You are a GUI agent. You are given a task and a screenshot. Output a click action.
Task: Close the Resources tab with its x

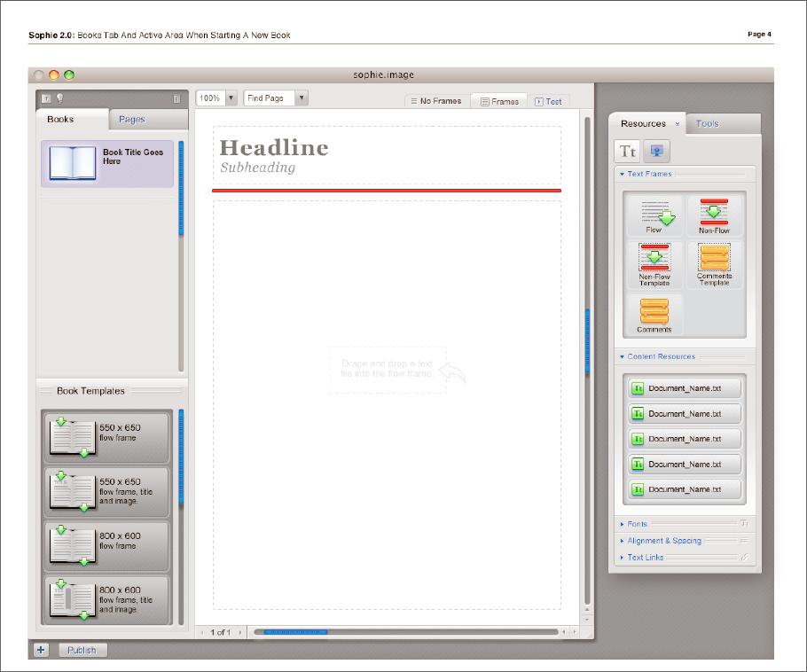pyautogui.click(x=678, y=124)
